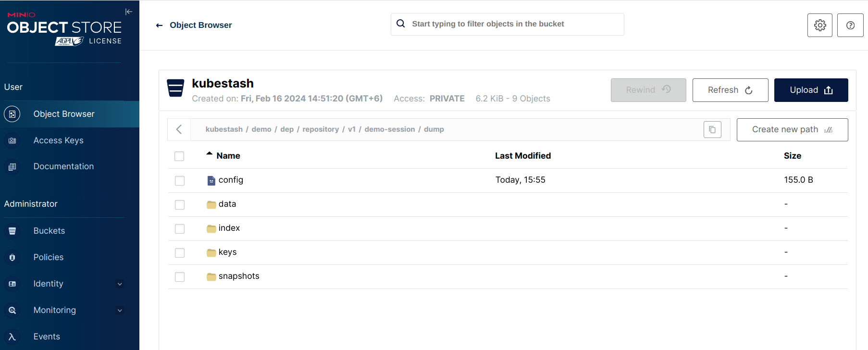This screenshot has width=868, height=350.
Task: Collapse the sidebar using the collapse icon
Action: 128,12
